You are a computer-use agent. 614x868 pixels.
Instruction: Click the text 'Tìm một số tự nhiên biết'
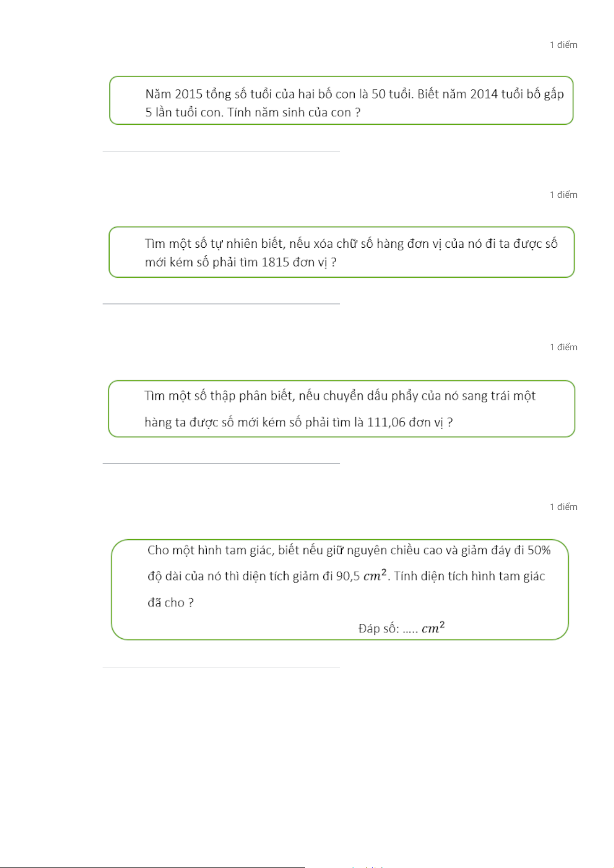[214, 244]
